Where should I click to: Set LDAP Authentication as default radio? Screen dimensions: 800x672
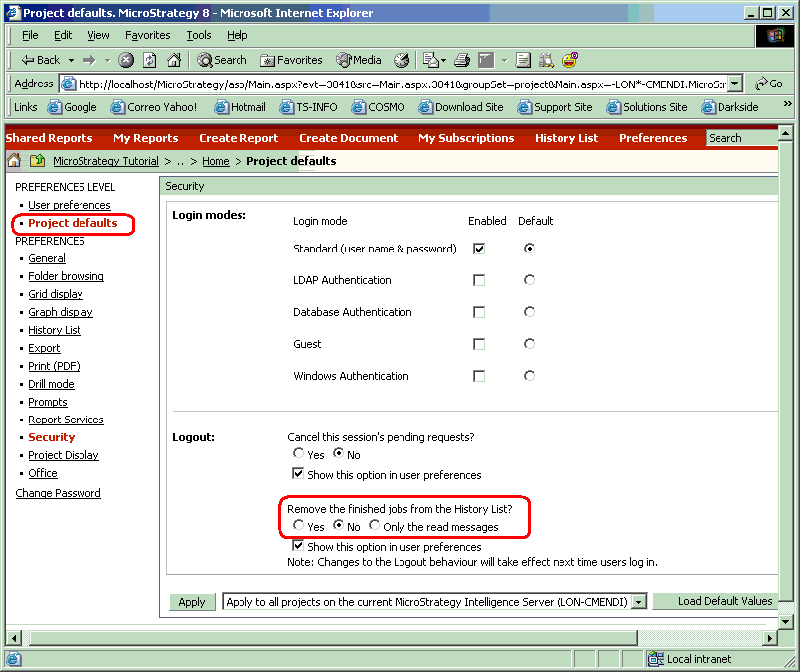tap(529, 280)
